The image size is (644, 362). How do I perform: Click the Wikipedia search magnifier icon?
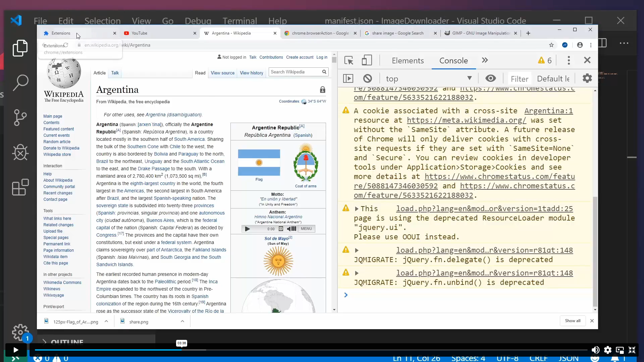pyautogui.click(x=324, y=72)
